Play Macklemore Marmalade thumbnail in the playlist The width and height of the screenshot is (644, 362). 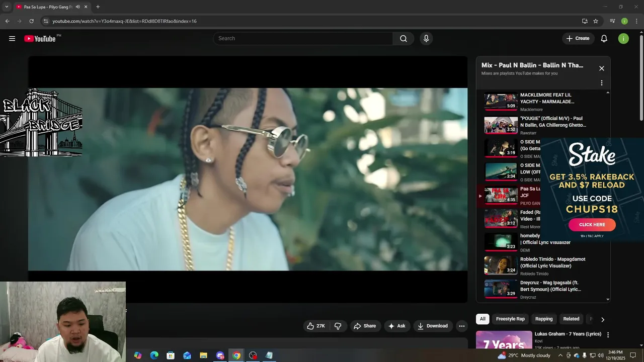point(501,102)
